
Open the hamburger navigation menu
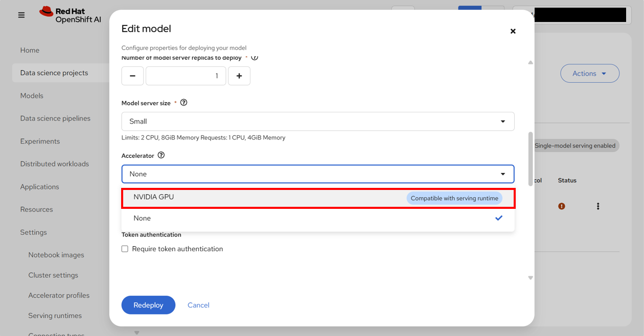21,15
